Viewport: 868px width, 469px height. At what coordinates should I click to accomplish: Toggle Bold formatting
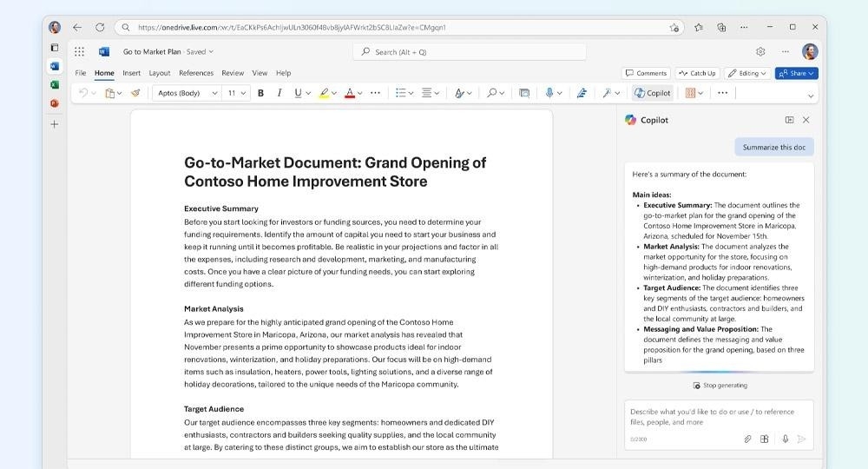260,93
